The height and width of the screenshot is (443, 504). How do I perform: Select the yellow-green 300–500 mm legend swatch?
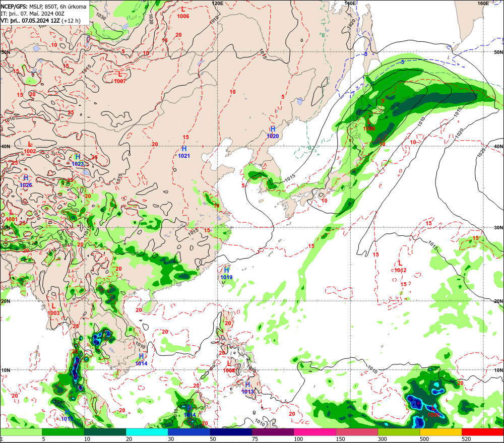coord(399,432)
